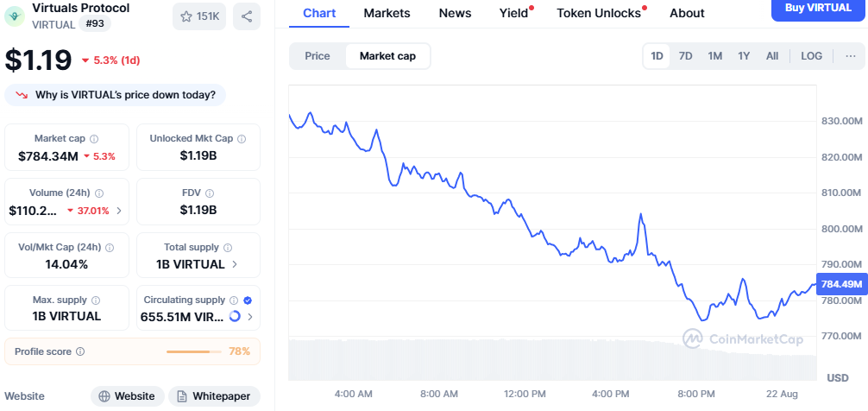
Task: Open the Markets tab
Action: tap(387, 13)
